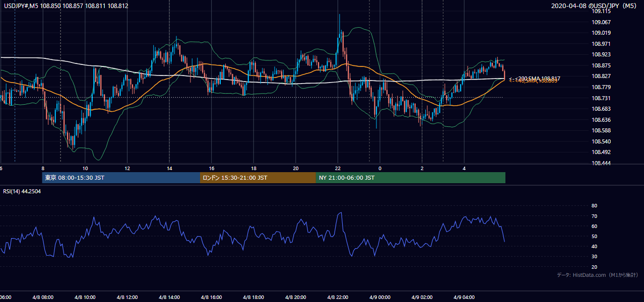Click the 108.923 price axis label

[x=601, y=55]
